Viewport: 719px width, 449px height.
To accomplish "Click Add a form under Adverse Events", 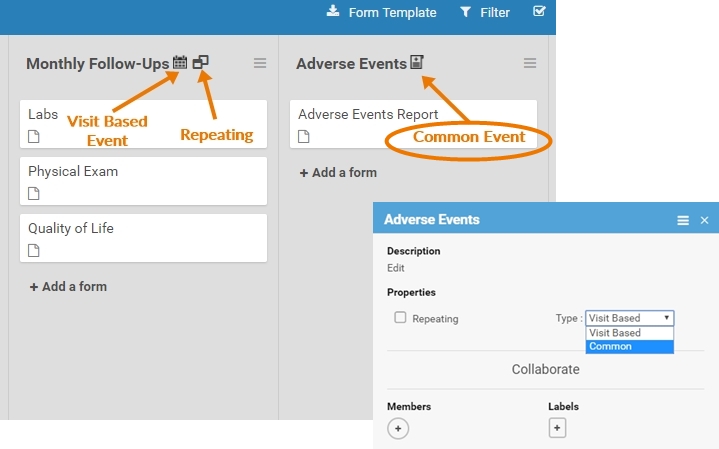I will coord(338,172).
